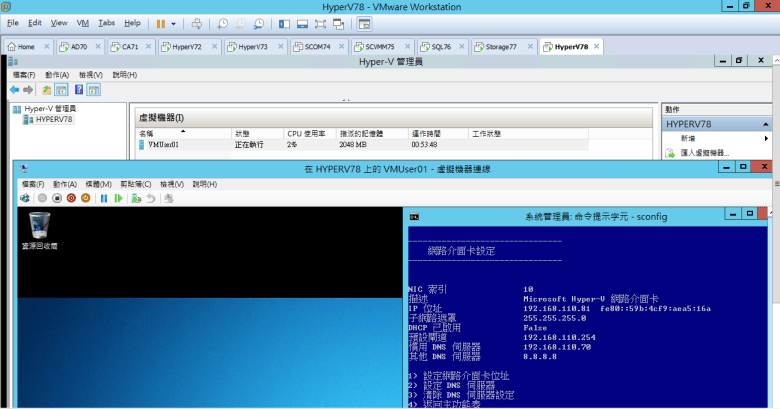Close the Storage77 tab
This screenshot has width=780, height=409.
click(x=530, y=46)
